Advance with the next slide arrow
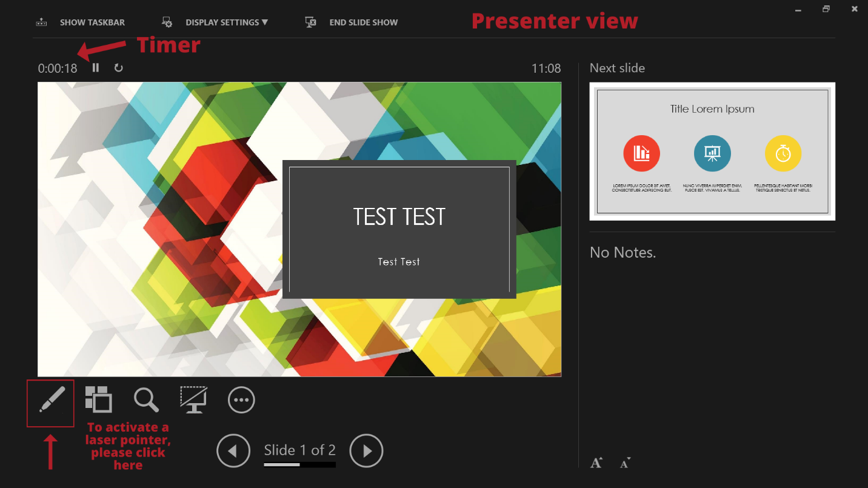 [x=366, y=451]
